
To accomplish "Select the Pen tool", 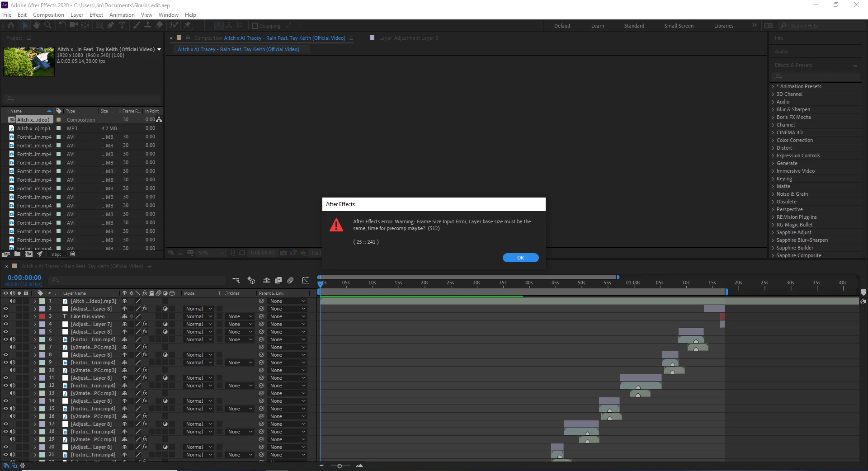I will tap(111, 25).
